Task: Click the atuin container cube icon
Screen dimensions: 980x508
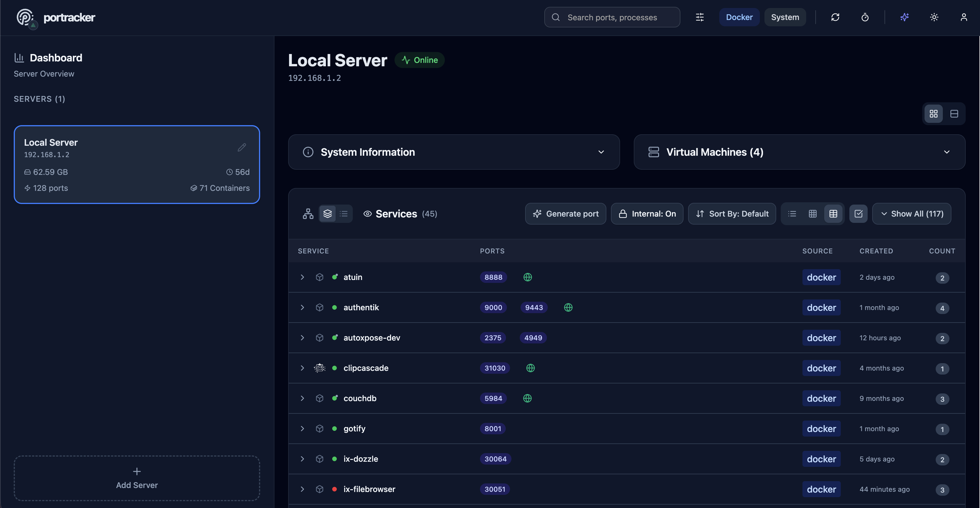Action: (x=320, y=277)
